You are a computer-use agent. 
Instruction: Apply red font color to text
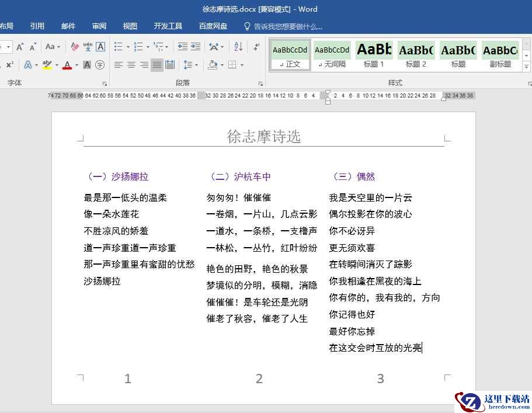click(67, 64)
